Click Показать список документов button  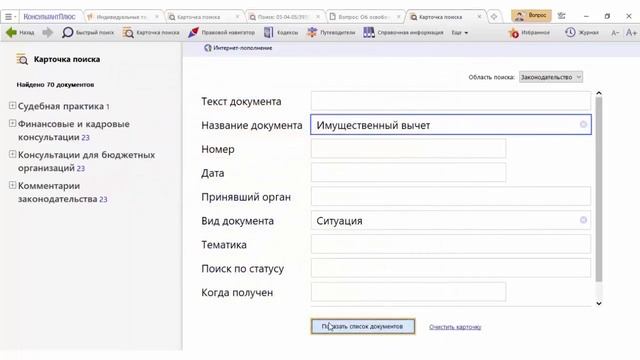(x=363, y=326)
